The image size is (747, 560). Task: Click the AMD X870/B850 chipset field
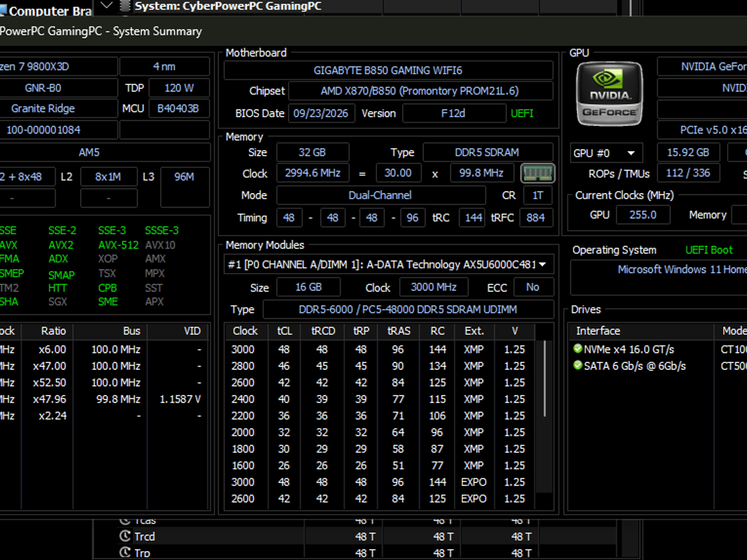[421, 91]
